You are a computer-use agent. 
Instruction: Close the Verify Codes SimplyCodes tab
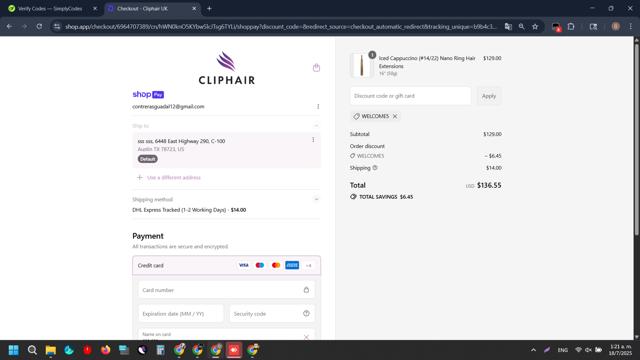point(95,9)
